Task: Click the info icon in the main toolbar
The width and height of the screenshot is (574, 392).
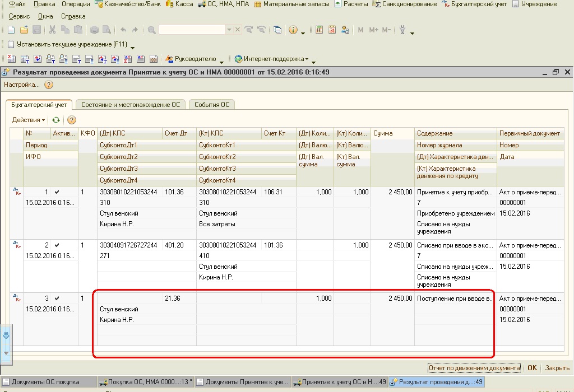Action: point(293,30)
